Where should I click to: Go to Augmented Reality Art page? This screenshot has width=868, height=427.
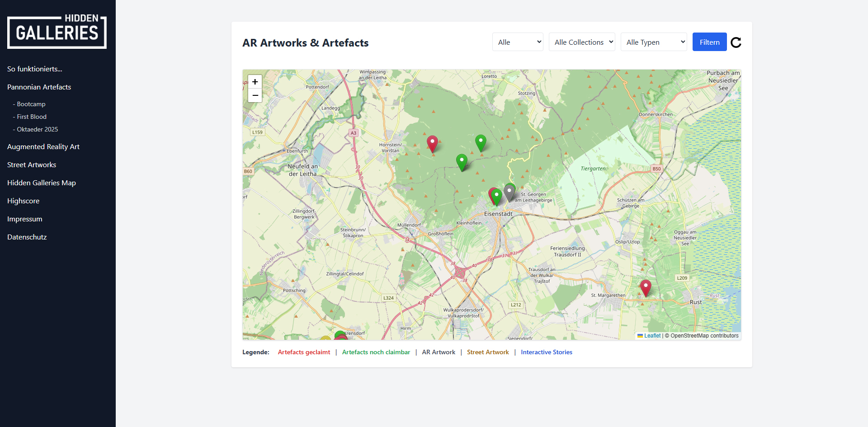43,147
